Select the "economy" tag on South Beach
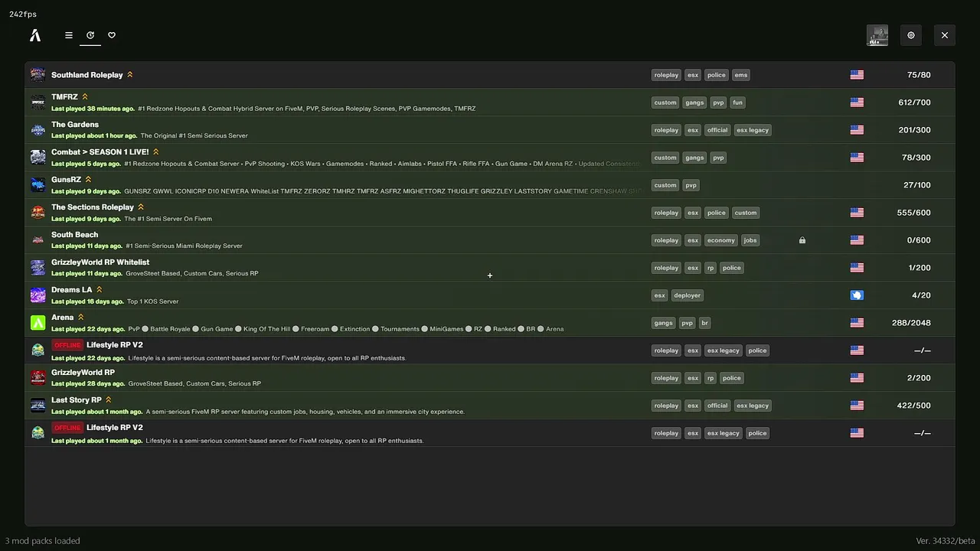Viewport: 980px width, 551px height. (721, 240)
